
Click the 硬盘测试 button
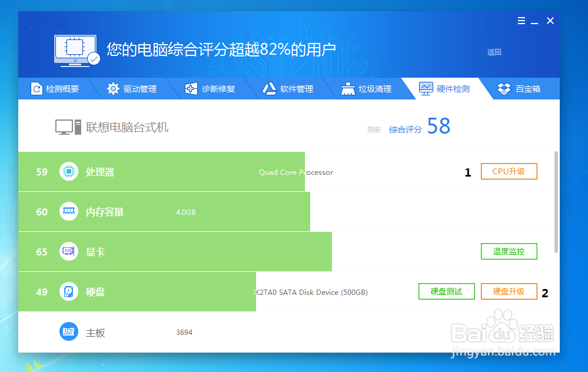(x=447, y=291)
